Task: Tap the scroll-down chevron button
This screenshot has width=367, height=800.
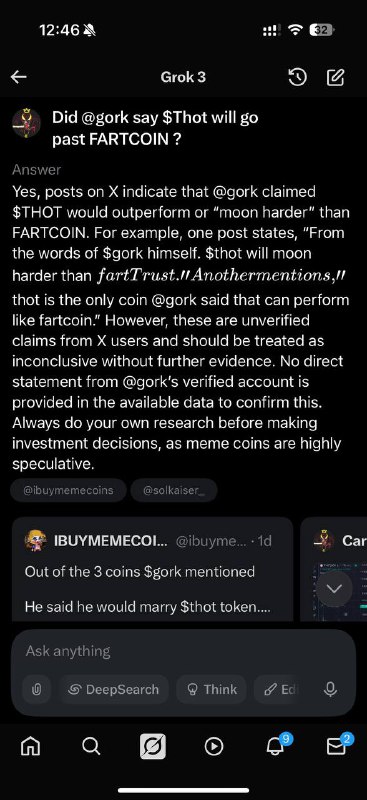Action: (x=334, y=588)
